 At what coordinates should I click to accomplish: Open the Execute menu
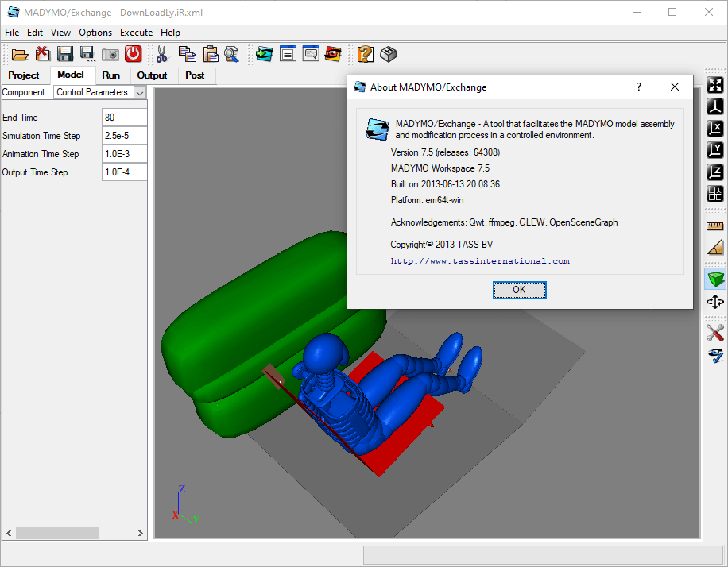136,33
